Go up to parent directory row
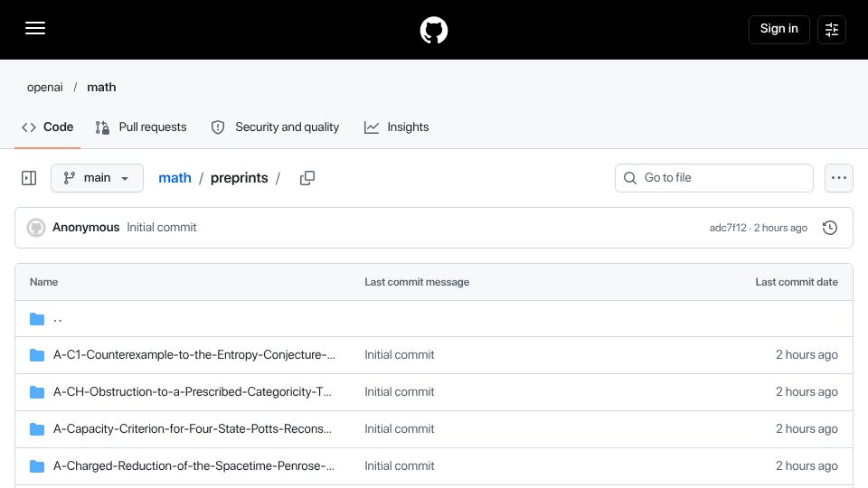The height and width of the screenshot is (488, 868). click(x=434, y=319)
